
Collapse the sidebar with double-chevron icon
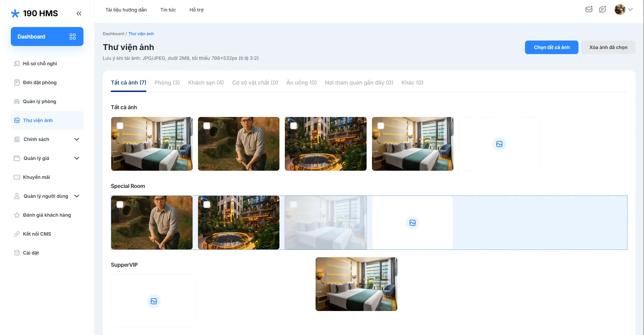[79, 14]
